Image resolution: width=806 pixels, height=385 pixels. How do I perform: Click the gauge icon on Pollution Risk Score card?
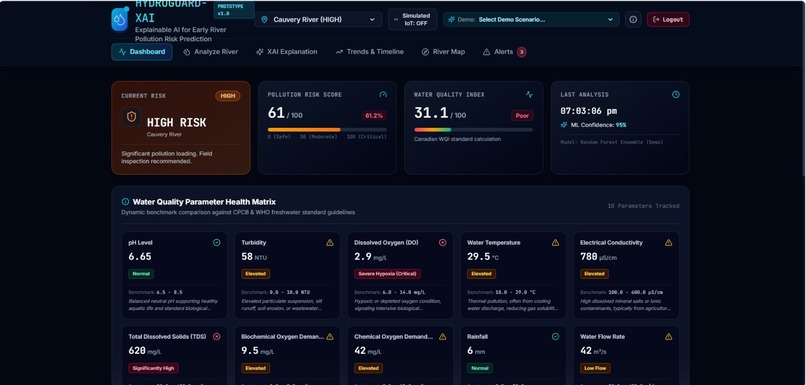click(x=383, y=95)
